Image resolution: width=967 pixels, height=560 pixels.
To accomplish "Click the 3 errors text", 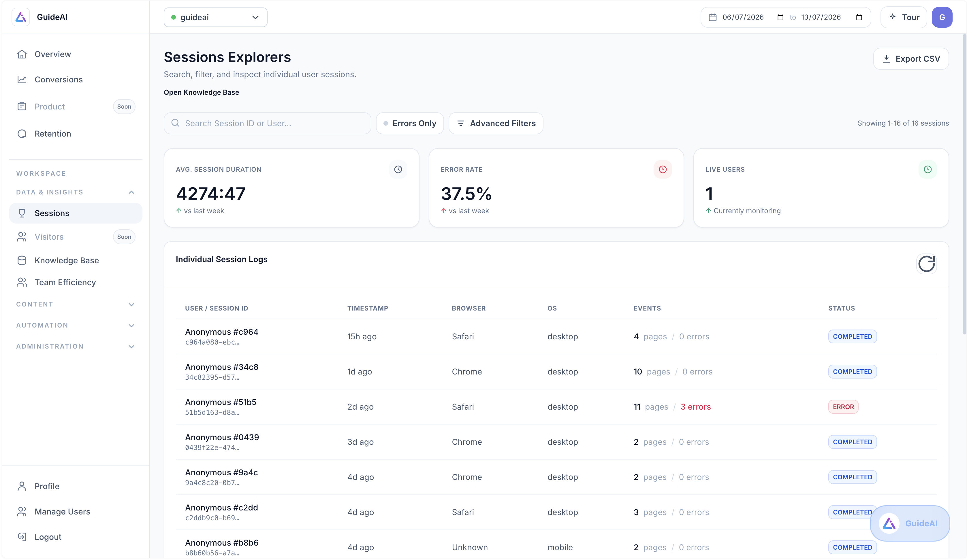I will [695, 407].
